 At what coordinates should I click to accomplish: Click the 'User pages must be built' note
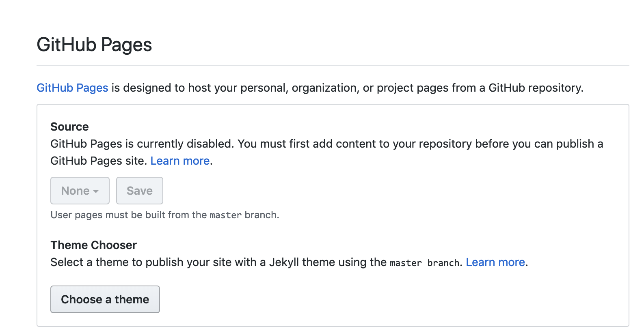pyautogui.click(x=165, y=215)
